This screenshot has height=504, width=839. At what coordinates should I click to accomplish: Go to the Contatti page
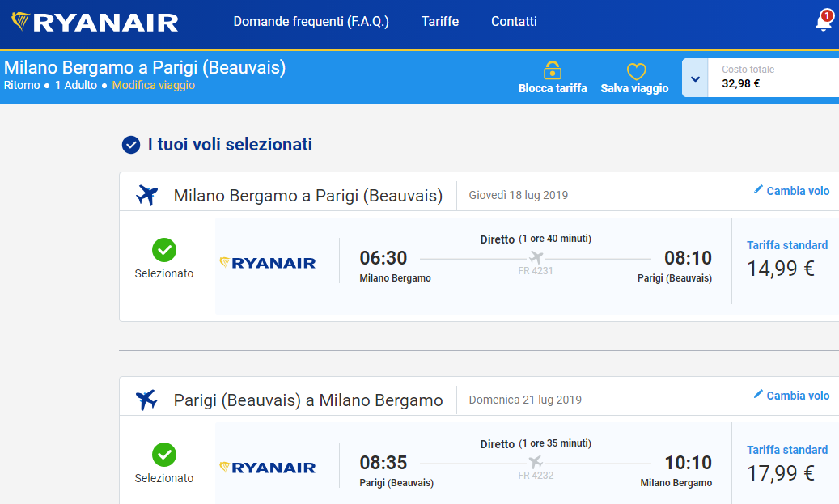click(514, 22)
